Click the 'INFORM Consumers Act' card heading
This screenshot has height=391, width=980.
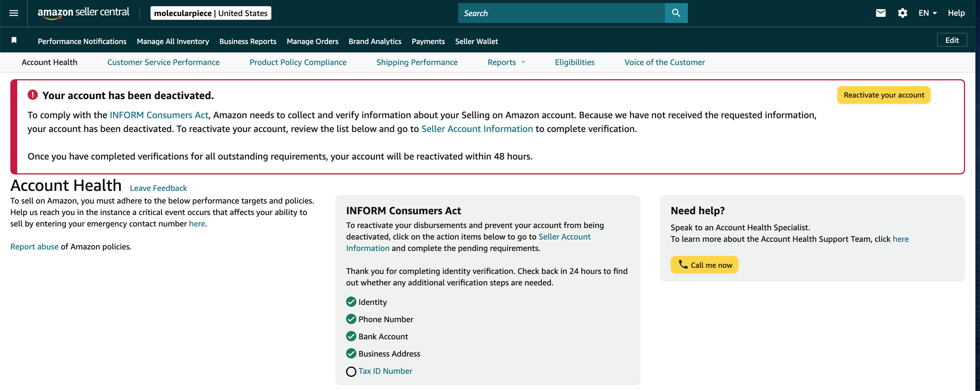[403, 210]
